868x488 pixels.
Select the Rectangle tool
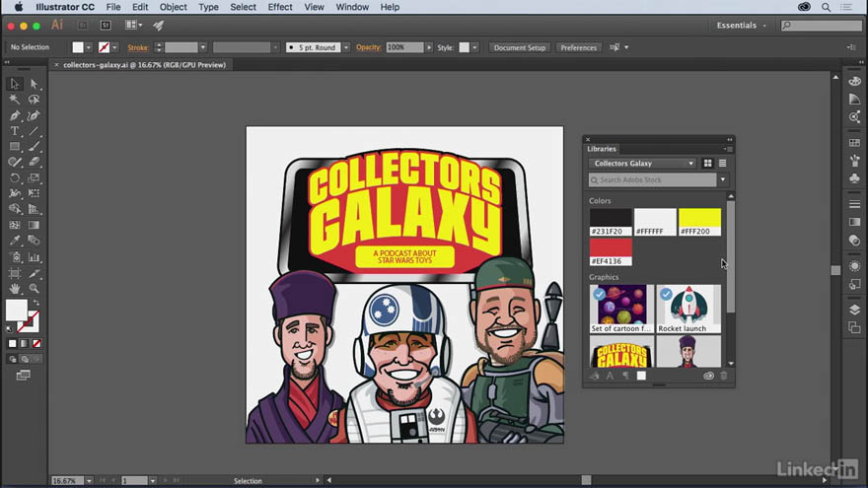(x=15, y=147)
